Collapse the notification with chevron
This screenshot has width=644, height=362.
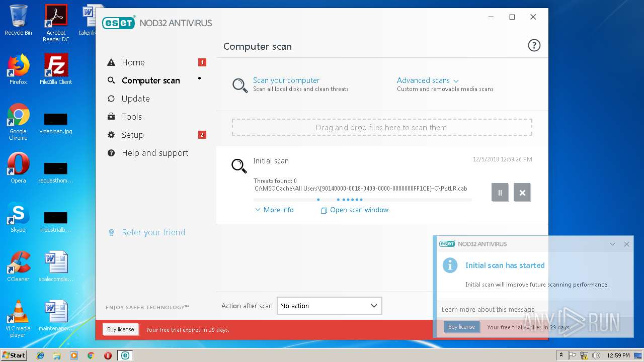pyautogui.click(x=612, y=244)
